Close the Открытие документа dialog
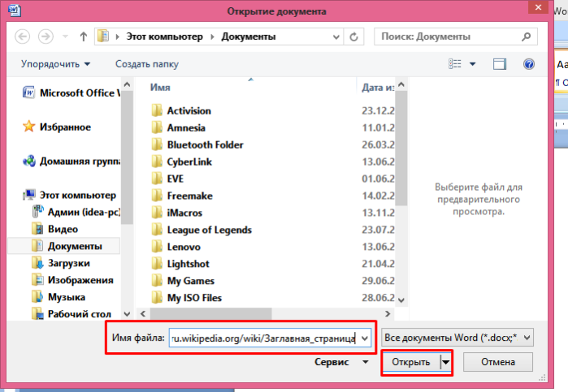The image size is (568, 392). click(x=538, y=6)
